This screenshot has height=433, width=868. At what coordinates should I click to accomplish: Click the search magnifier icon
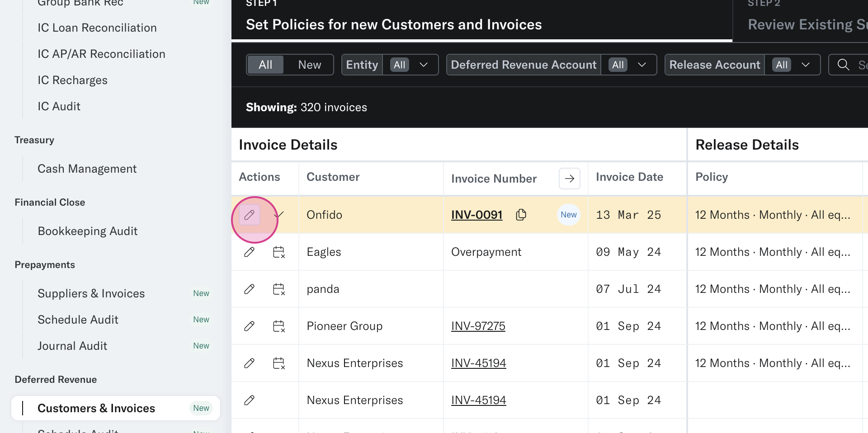[843, 65]
